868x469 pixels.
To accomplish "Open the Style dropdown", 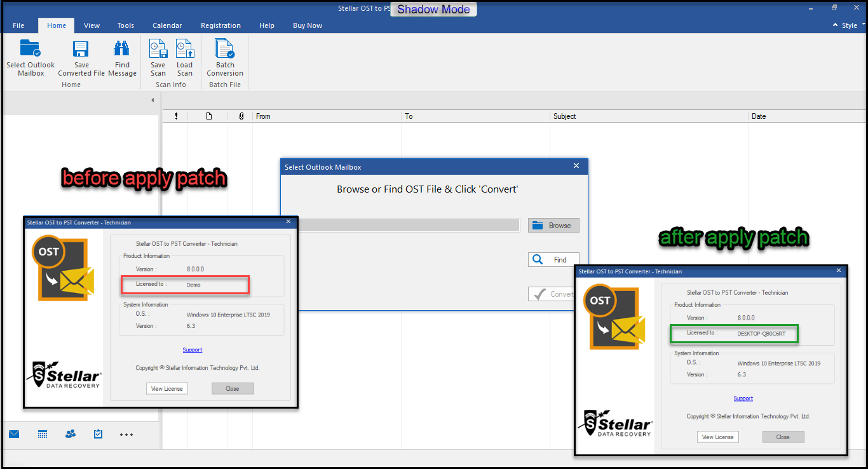I will (x=853, y=25).
